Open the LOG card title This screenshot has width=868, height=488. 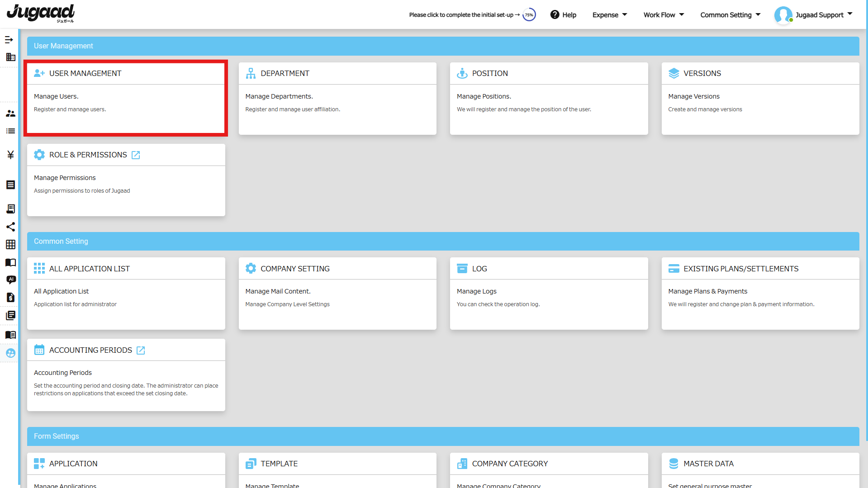(479, 269)
